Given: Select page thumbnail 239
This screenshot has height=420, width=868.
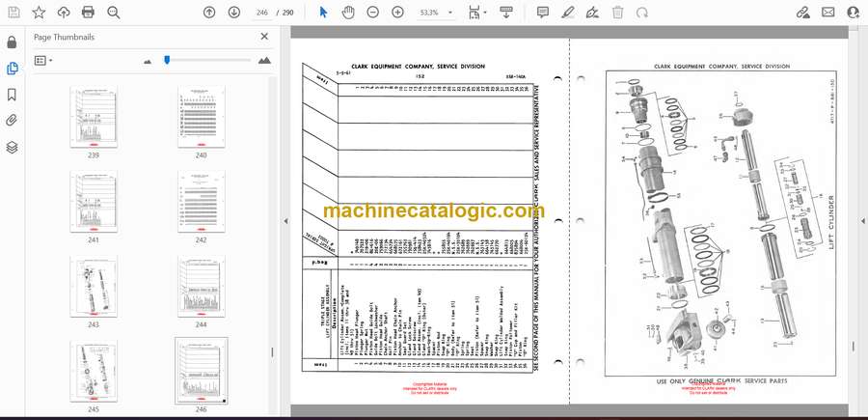Looking at the screenshot, I should point(93,117).
